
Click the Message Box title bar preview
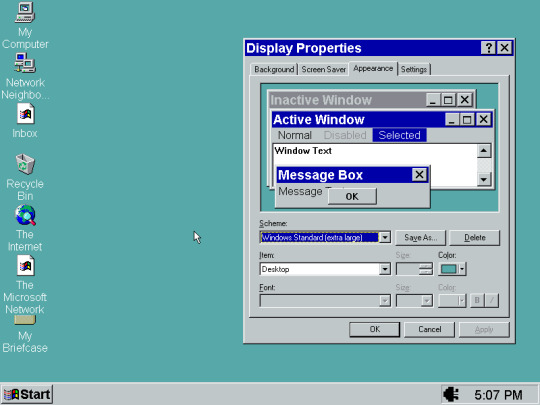click(x=344, y=175)
